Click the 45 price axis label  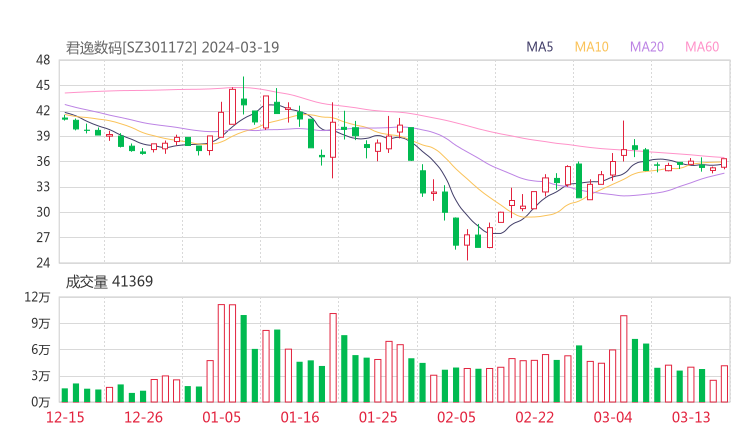[43, 85]
